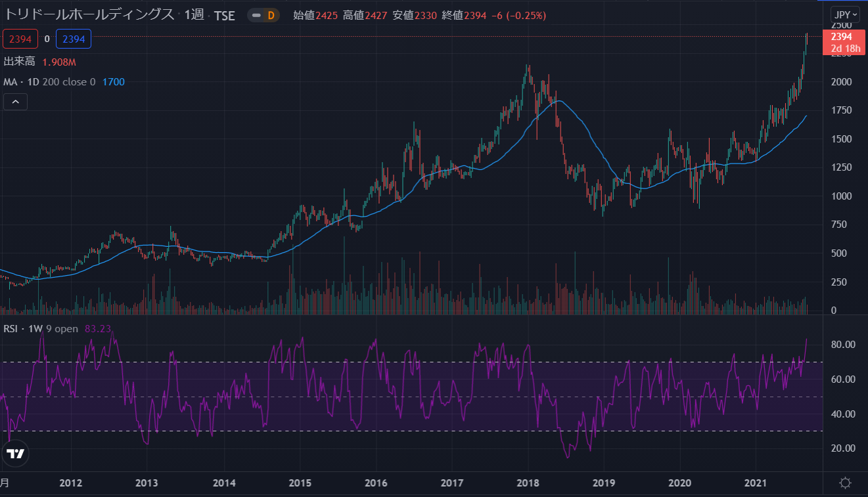Click the blue 2394 buy price button
Image resolution: width=868 pixels, height=497 pixels.
pos(74,39)
